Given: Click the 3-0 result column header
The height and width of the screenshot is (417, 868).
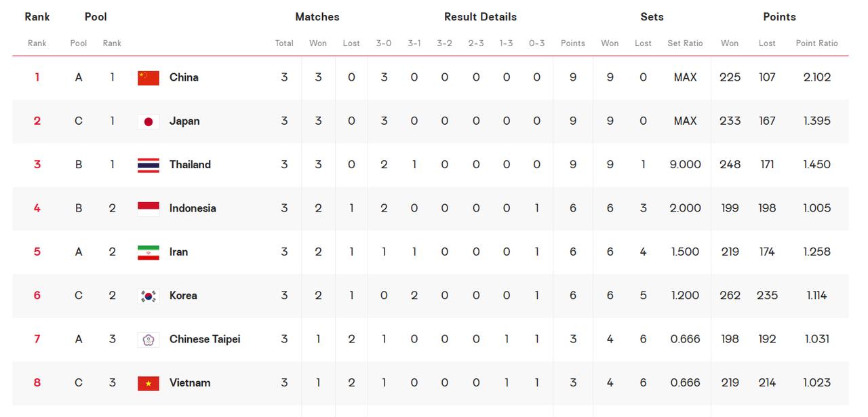Looking at the screenshot, I should click(384, 43).
